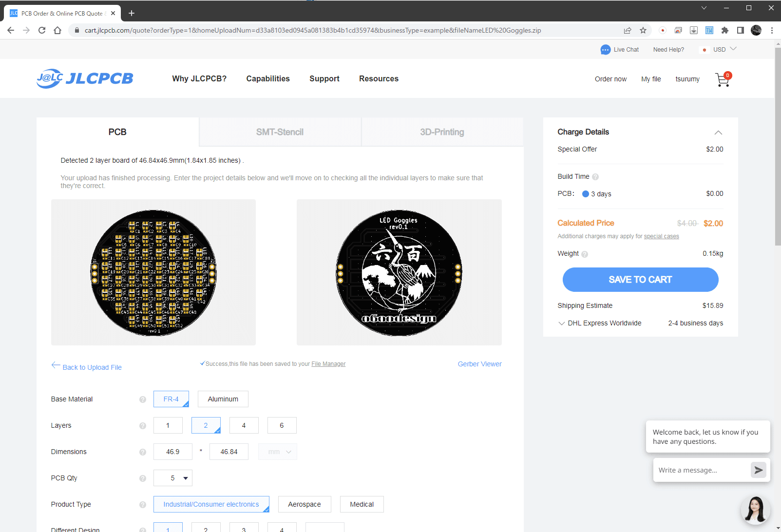Open special cases link
781x532 pixels.
point(662,236)
